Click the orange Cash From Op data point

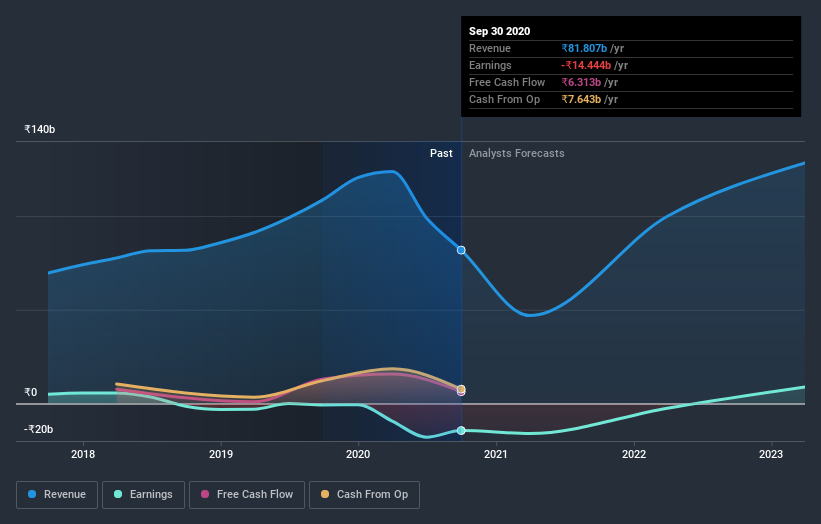(x=461, y=389)
